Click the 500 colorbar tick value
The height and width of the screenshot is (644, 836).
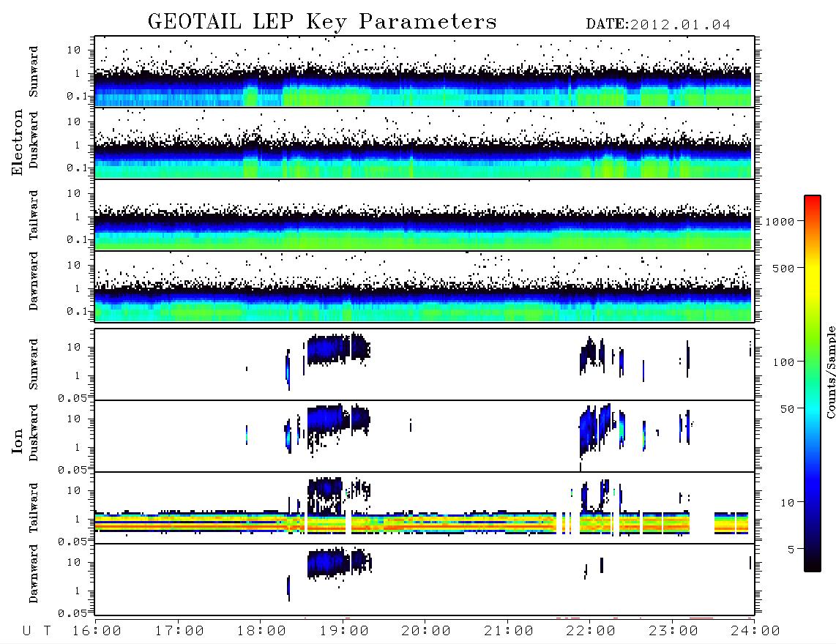tap(784, 268)
